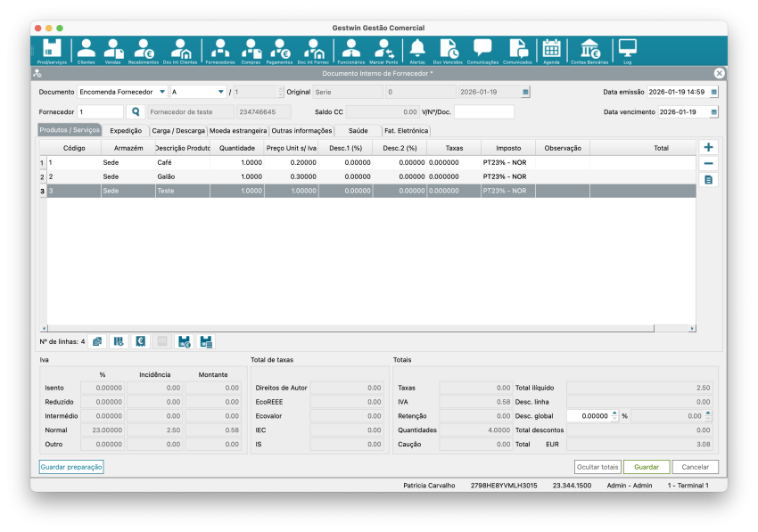Open Prod/serviços from the top toolbar
The image size is (758, 532).
pos(52,51)
